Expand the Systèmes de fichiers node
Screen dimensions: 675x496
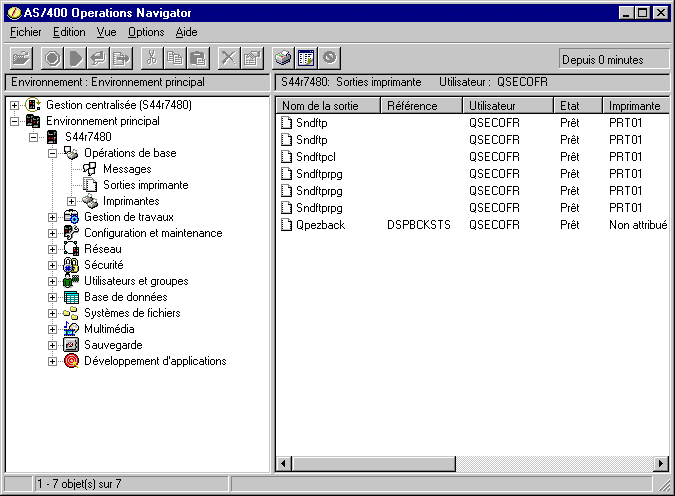[52, 313]
